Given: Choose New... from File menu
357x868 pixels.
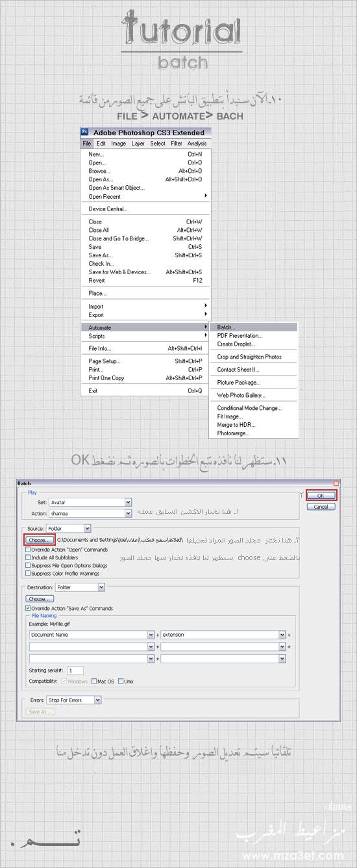Looking at the screenshot, I should [x=145, y=154].
